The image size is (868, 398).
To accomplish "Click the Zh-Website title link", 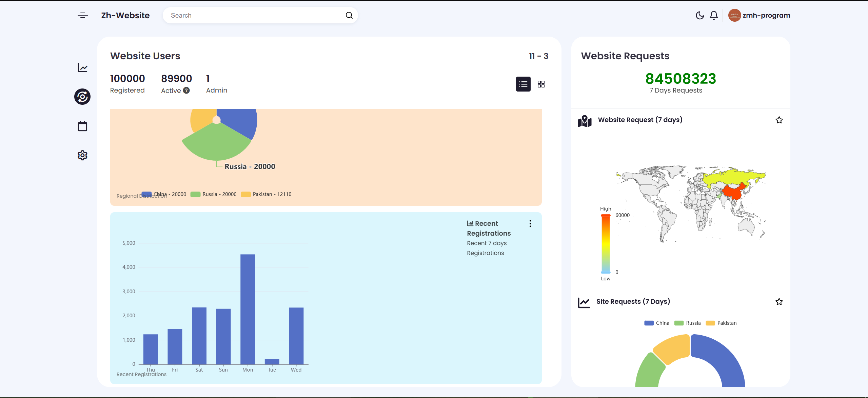I will tap(125, 15).
